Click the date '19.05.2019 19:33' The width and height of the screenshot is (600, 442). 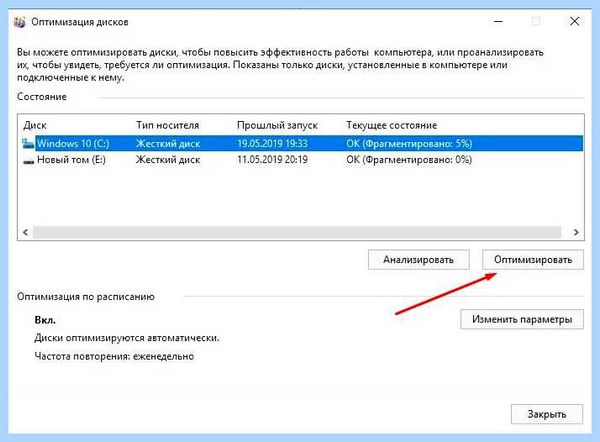click(272, 144)
